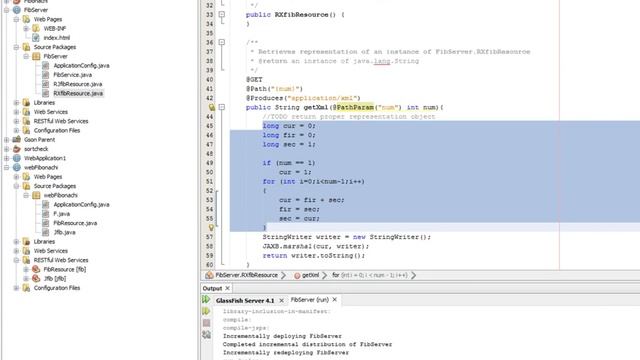640x360 pixels.
Task: Select webFibonachi Web Services node
Action: pyautogui.click(x=51, y=251)
